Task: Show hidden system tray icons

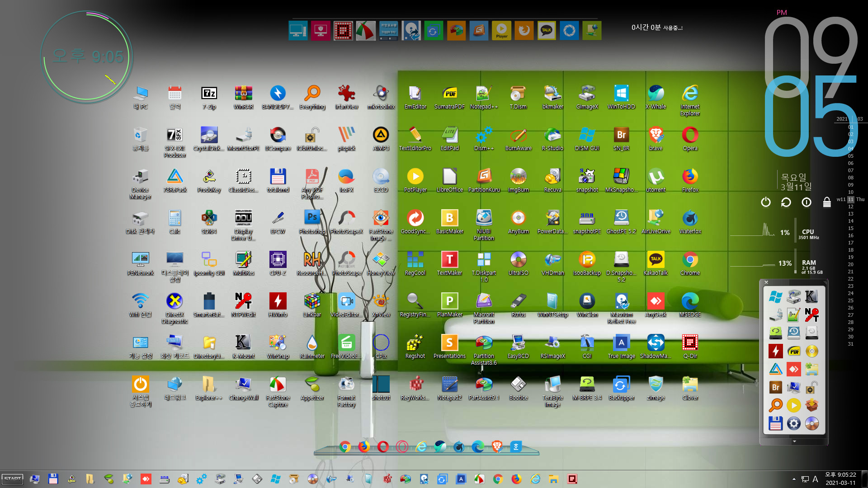Action: click(794, 479)
